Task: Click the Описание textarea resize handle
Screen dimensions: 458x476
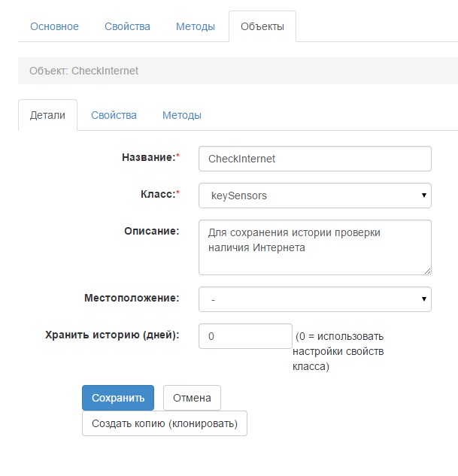Action: click(x=427, y=271)
